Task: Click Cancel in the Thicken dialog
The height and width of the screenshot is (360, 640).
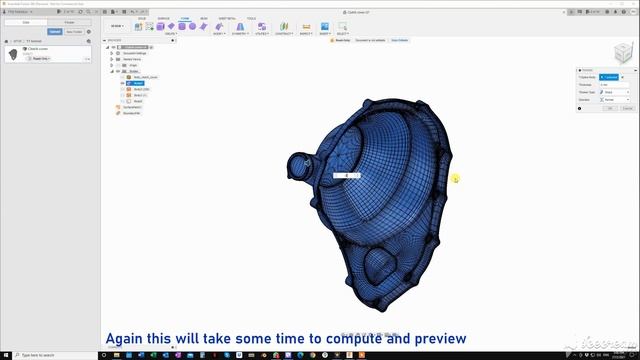Action: [x=628, y=108]
